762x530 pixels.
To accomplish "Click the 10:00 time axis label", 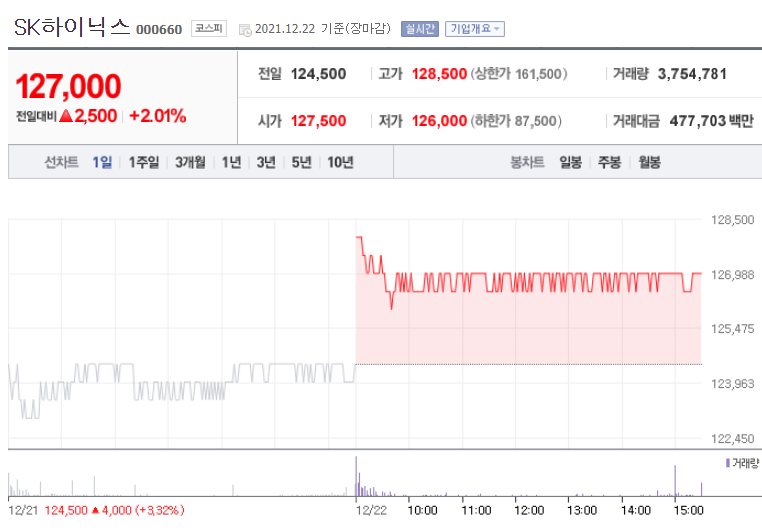I will pyautogui.click(x=422, y=511).
